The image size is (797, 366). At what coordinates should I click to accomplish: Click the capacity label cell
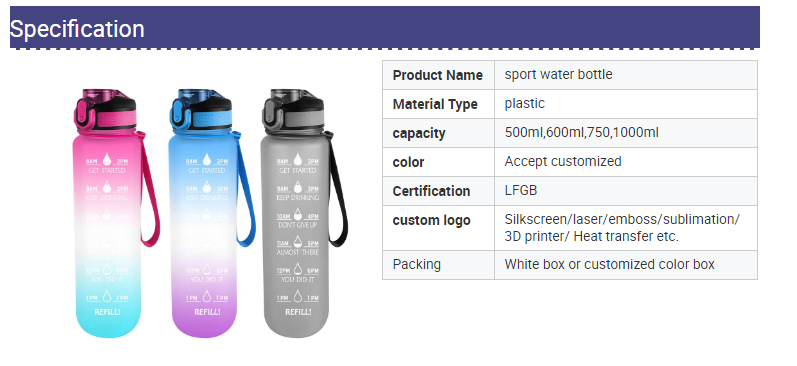(438, 133)
